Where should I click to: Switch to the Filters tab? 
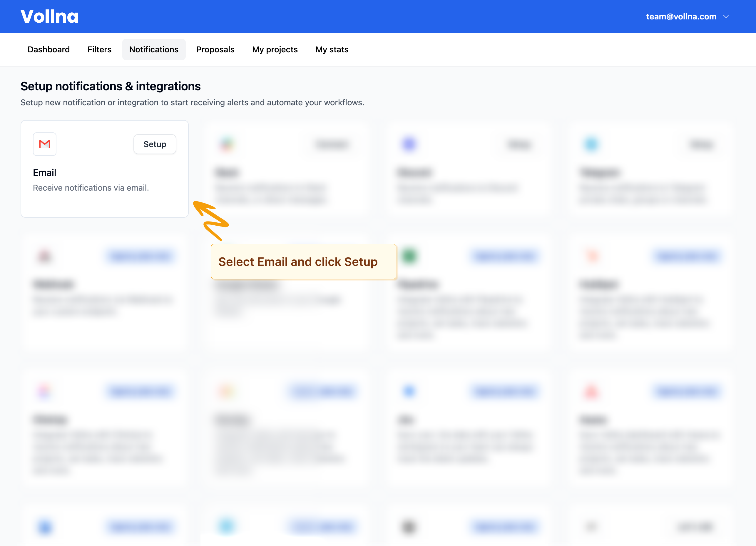[x=99, y=49]
